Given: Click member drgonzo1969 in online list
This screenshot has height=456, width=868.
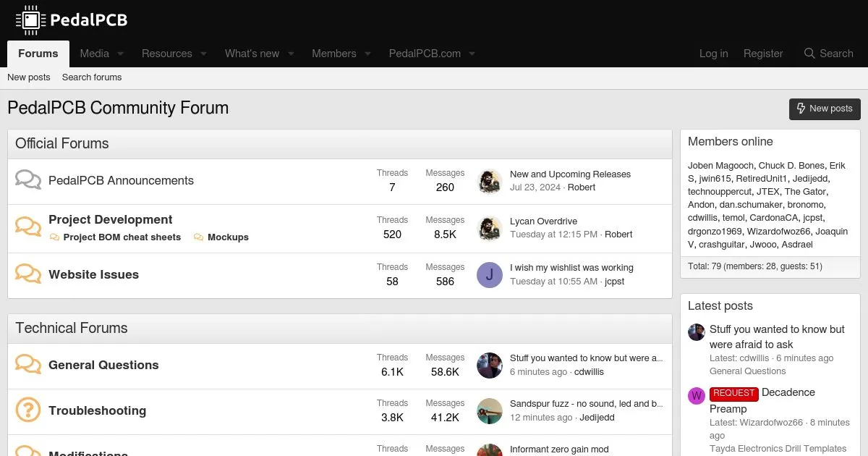Looking at the screenshot, I should (715, 232).
